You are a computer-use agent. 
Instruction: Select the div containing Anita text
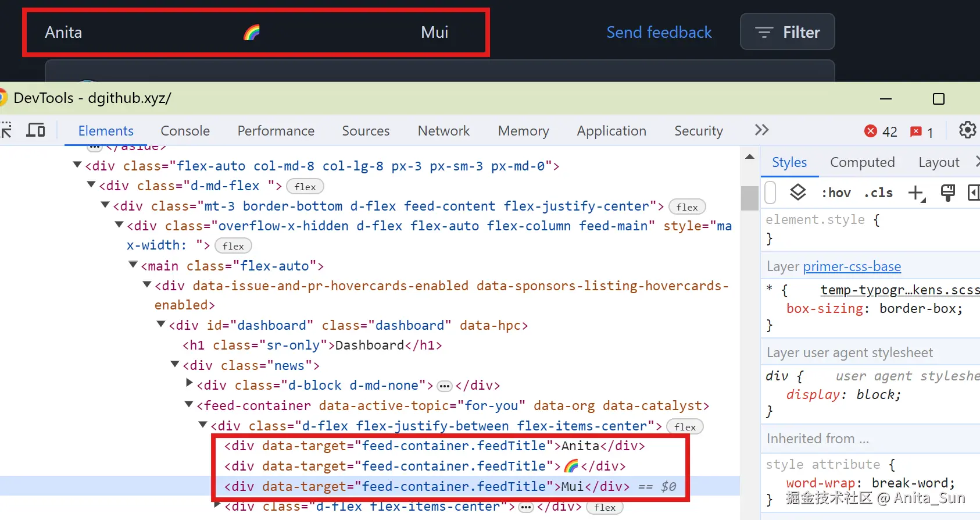(434, 446)
